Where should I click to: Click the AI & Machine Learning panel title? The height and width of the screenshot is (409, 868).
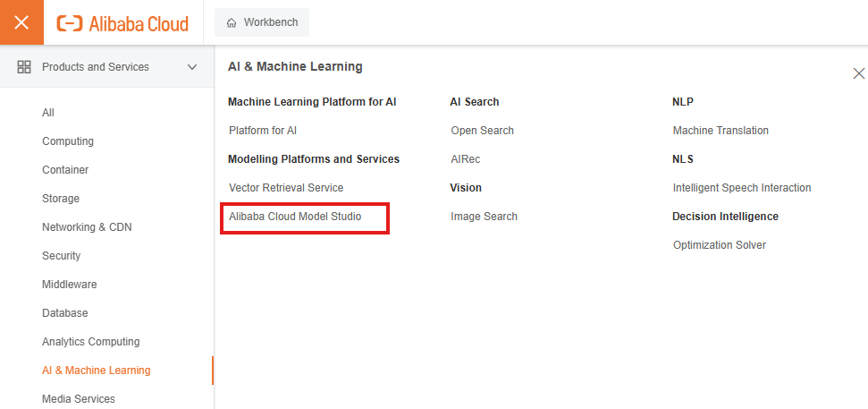(x=295, y=67)
